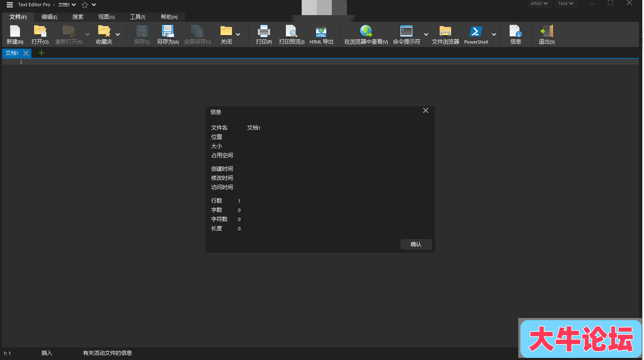Switch to the 搜索 ribbon tab
Image resolution: width=644 pixels, height=360 pixels.
click(x=78, y=17)
